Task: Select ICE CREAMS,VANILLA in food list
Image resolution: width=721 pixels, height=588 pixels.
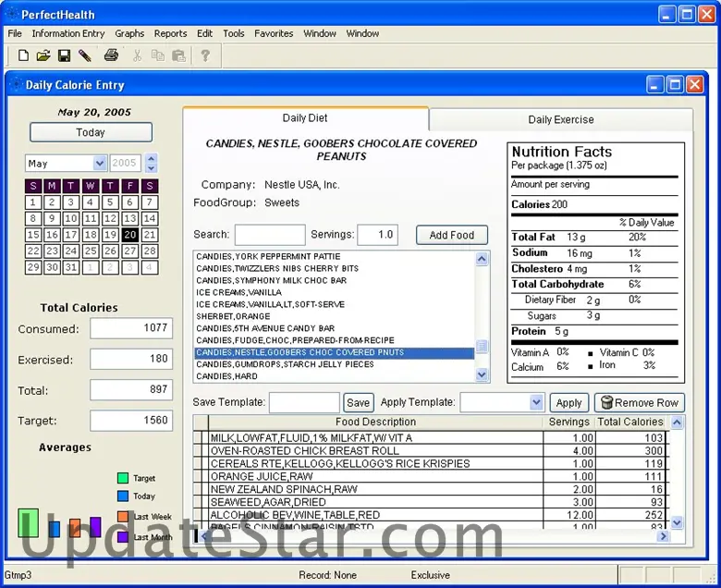Action: point(335,292)
